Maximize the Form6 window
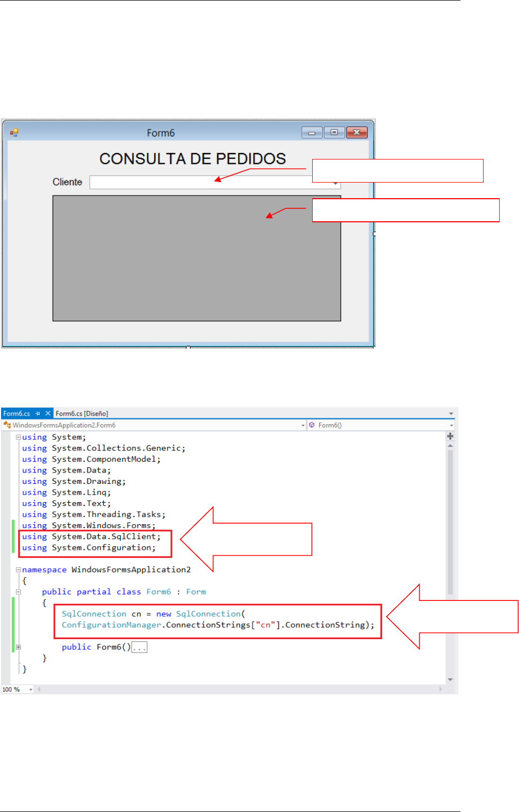 (334, 133)
